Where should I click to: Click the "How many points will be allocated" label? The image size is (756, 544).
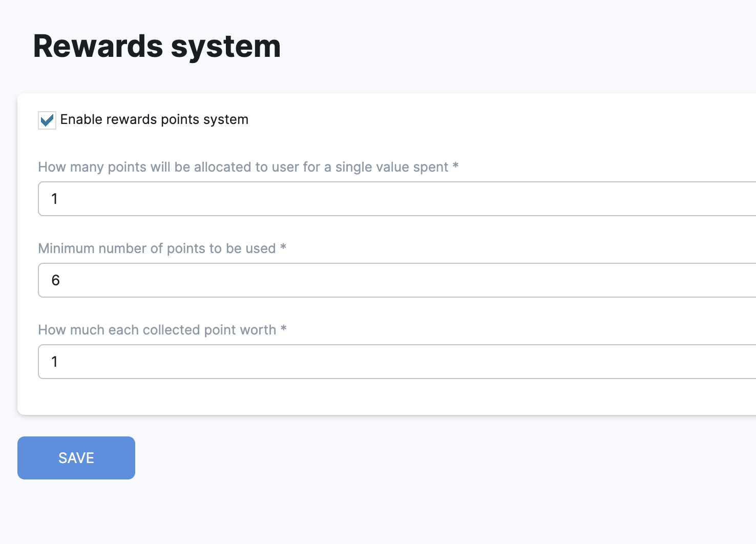click(x=243, y=167)
